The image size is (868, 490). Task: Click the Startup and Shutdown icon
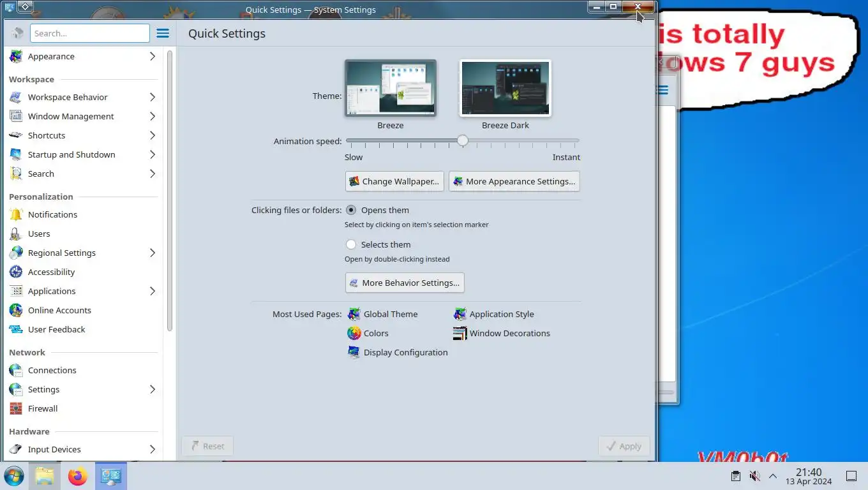click(16, 154)
